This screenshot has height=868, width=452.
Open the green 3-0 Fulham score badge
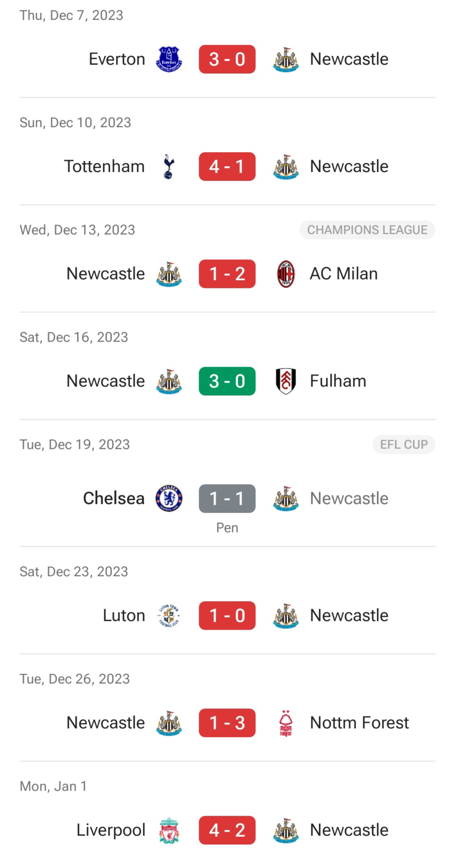[x=227, y=381]
